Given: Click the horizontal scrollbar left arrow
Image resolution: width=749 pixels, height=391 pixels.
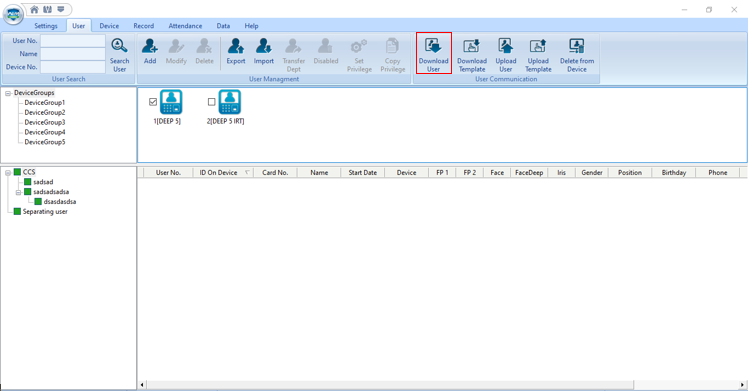Looking at the screenshot, I should (x=142, y=385).
